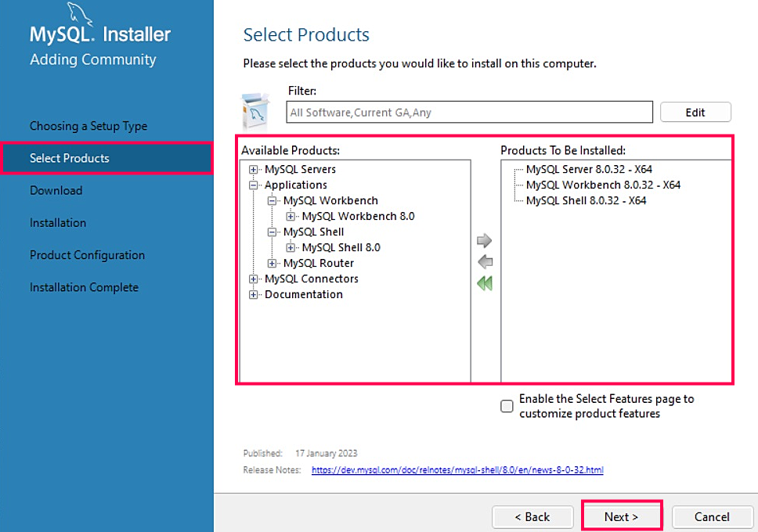Expand the MySQL Servers tree node
This screenshot has height=532, width=758.
253,170
